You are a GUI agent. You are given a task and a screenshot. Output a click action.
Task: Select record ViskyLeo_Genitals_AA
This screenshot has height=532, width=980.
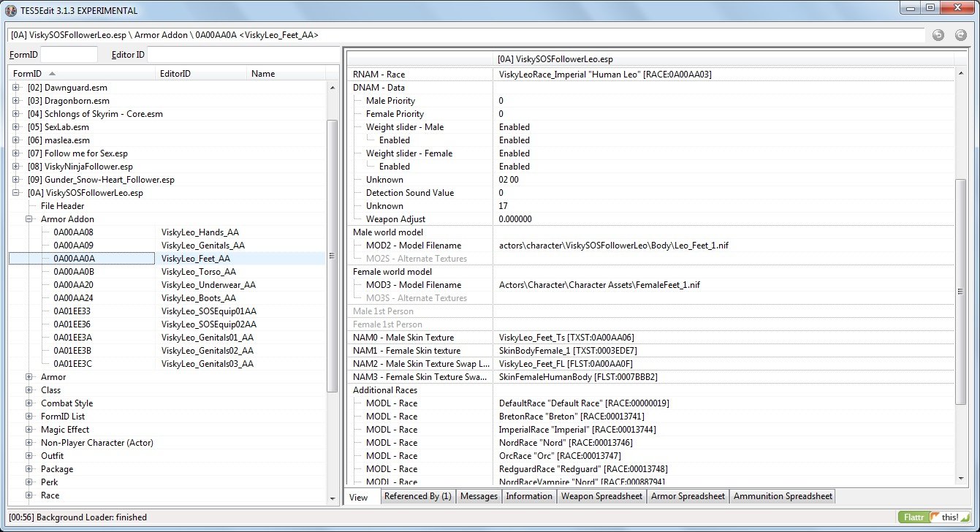[x=203, y=246]
